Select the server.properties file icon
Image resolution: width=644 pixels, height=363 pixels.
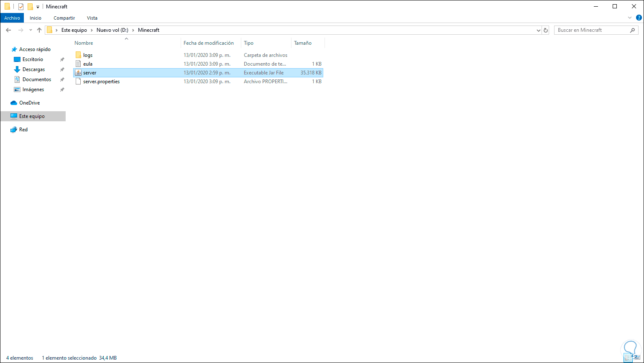(x=78, y=82)
